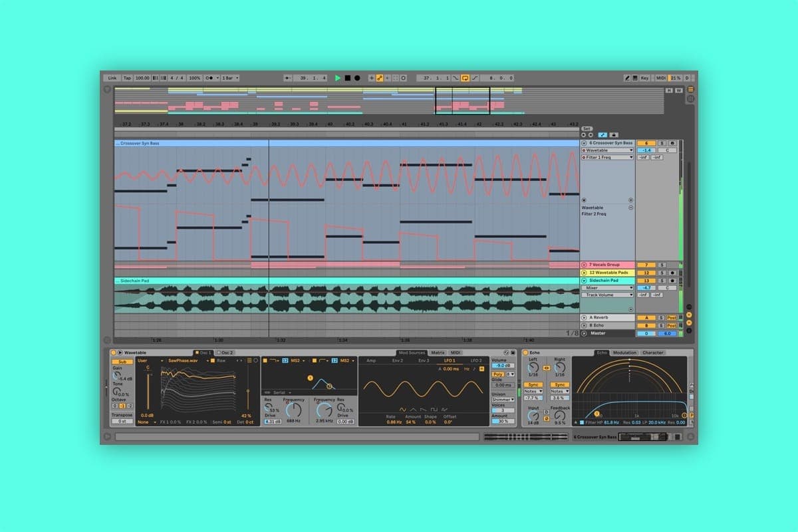
Task: Open the Mixer chooser on Sidechain Pad
Action: pyautogui.click(x=608, y=288)
